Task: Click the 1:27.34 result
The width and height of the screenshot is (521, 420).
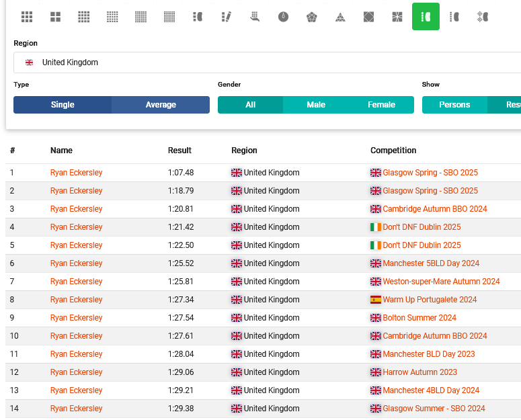Action: pos(181,300)
